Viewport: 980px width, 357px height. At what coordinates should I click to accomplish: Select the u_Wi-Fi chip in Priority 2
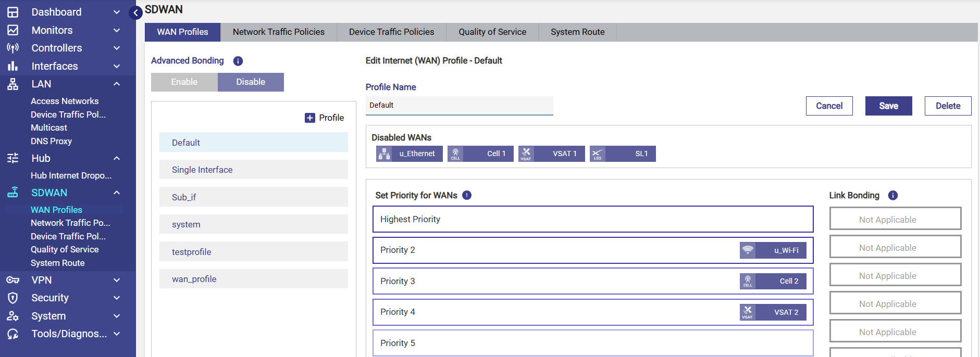pos(773,250)
